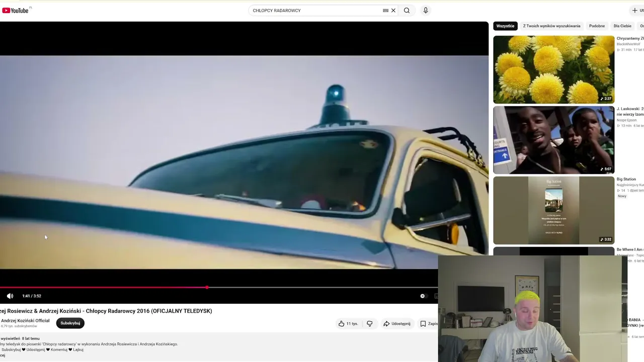Share the video via Udostępnij
Viewport: 644px width, 362px height.
[x=397, y=324]
